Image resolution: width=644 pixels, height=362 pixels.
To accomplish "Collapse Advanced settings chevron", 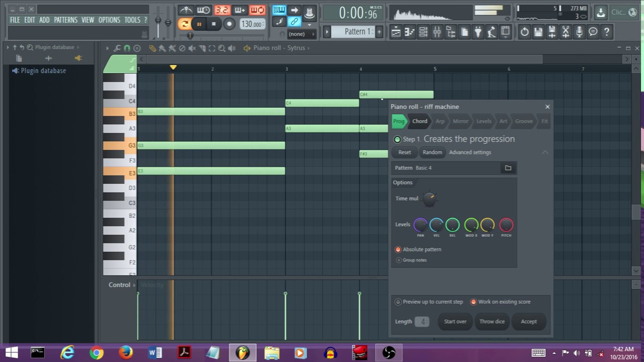I will [x=545, y=152].
